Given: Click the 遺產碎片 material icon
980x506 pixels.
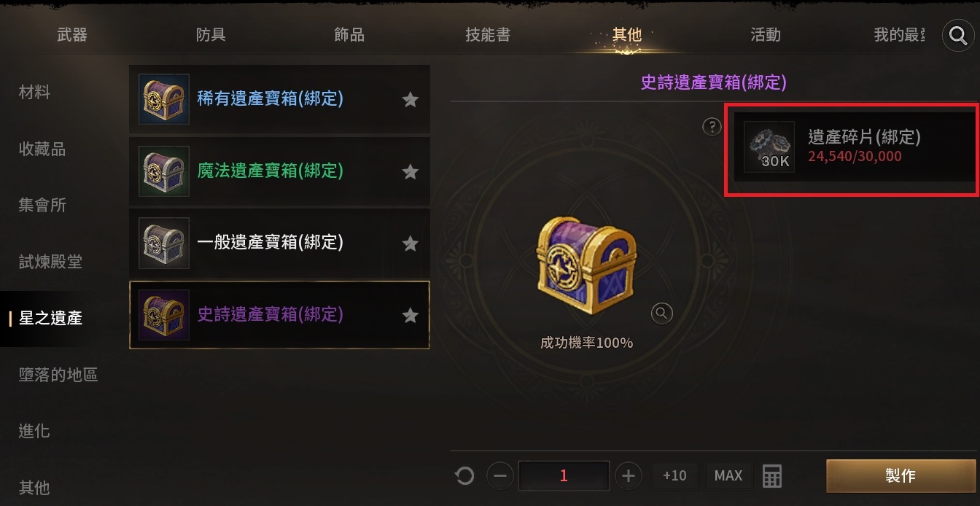Looking at the screenshot, I should pos(769,147).
